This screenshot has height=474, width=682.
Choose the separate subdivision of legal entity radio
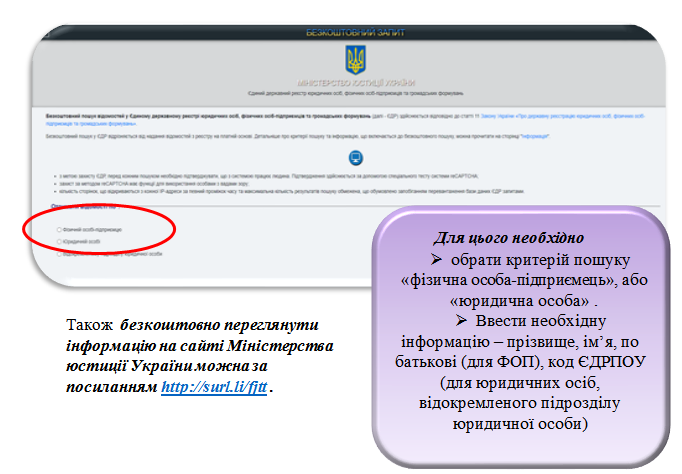(59, 254)
